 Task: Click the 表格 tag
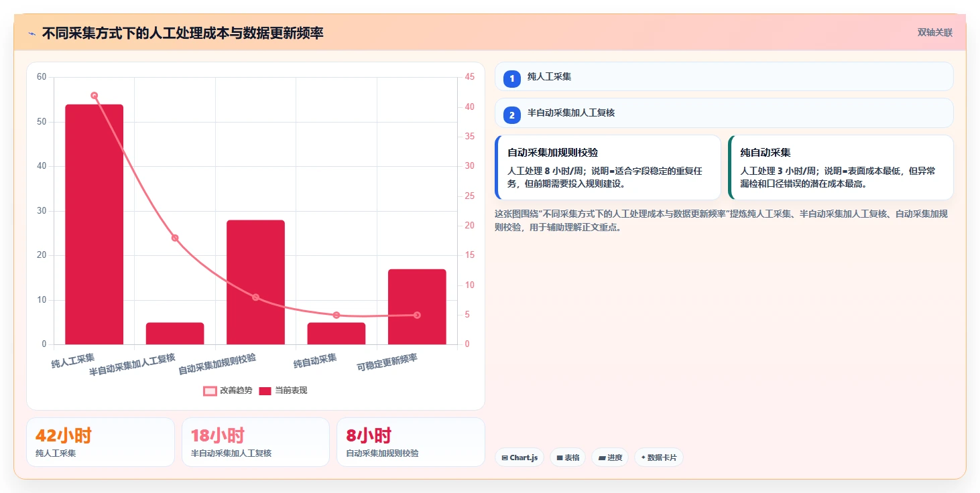point(568,457)
